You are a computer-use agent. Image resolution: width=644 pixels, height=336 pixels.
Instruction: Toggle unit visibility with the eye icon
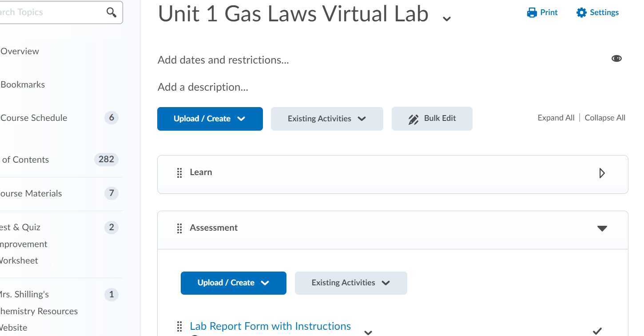616,58
